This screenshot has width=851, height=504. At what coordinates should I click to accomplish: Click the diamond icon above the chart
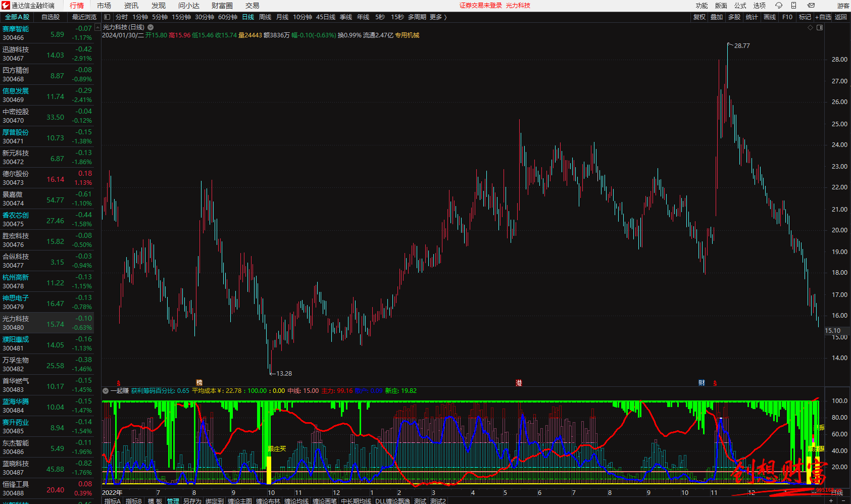point(810,27)
